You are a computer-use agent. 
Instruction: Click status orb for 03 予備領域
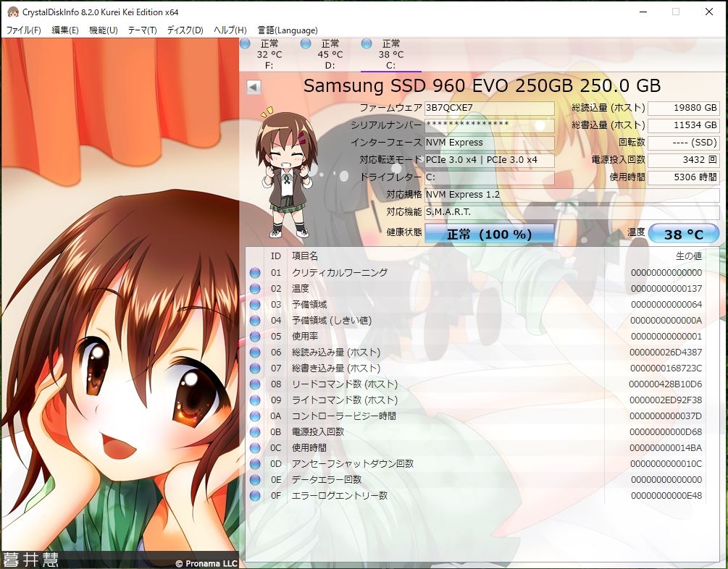coord(255,305)
